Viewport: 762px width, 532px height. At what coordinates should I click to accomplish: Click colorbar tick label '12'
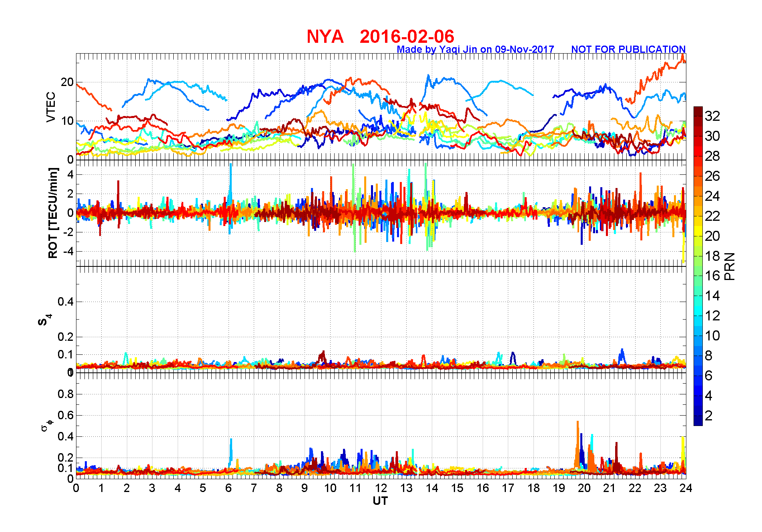tap(712, 316)
